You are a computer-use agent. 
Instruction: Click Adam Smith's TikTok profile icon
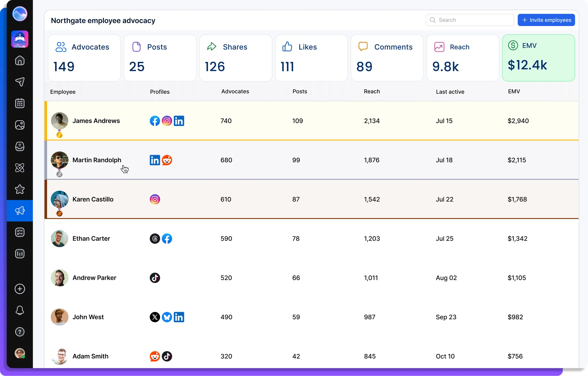click(x=167, y=357)
